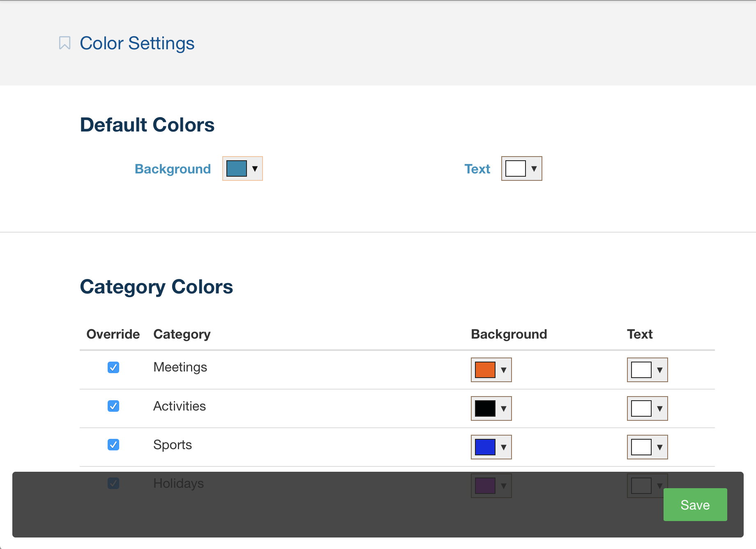Click the Meetings category name

click(180, 367)
